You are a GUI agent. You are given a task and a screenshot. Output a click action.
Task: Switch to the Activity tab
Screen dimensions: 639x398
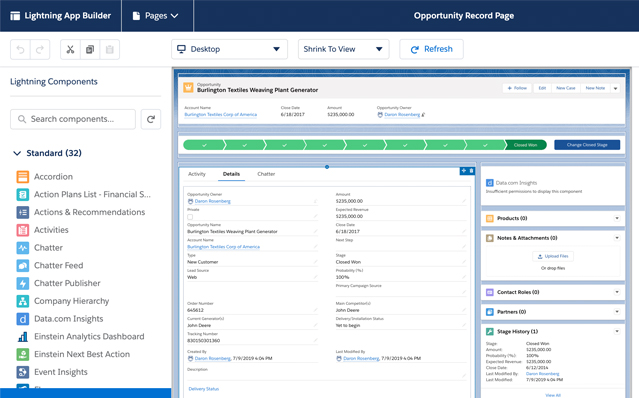tap(197, 174)
